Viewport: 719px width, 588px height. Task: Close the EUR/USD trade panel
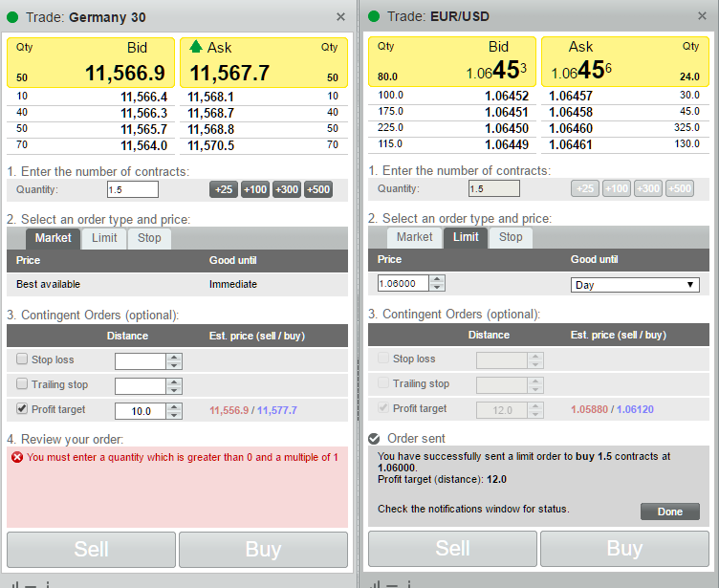point(702,16)
